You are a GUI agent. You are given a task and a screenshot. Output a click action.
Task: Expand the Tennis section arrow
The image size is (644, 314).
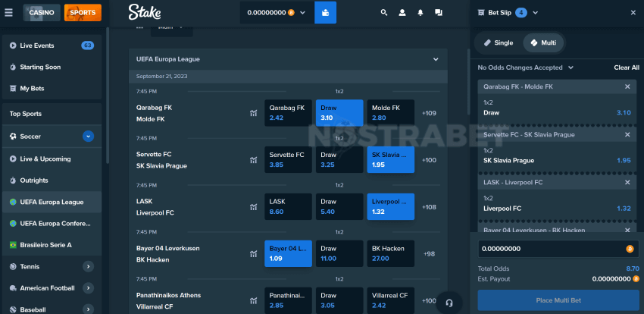[x=88, y=267]
